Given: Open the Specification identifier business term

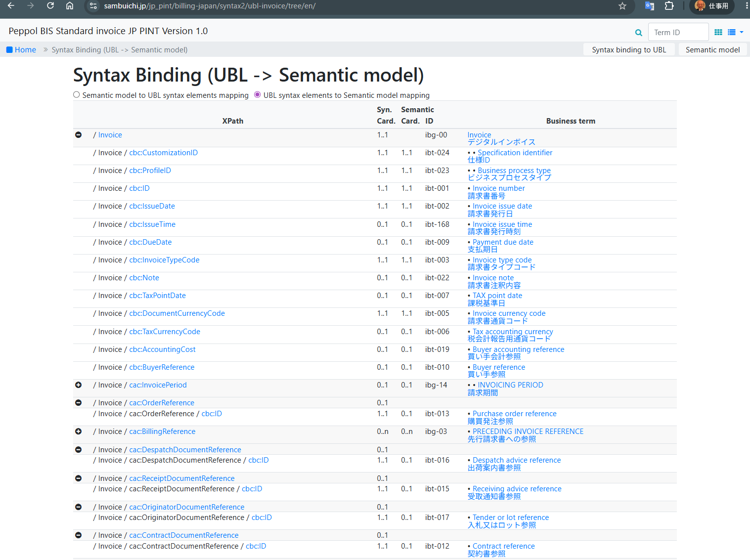Looking at the screenshot, I should tap(515, 153).
